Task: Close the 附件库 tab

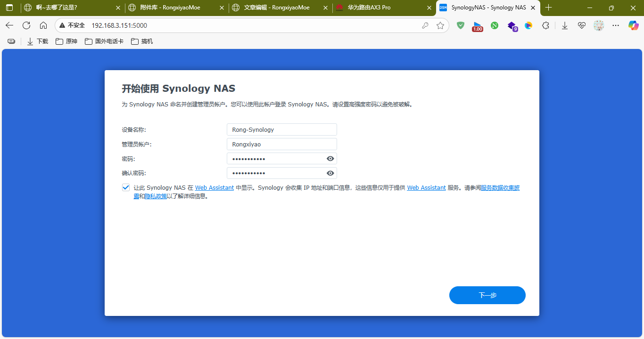Action: tap(222, 8)
